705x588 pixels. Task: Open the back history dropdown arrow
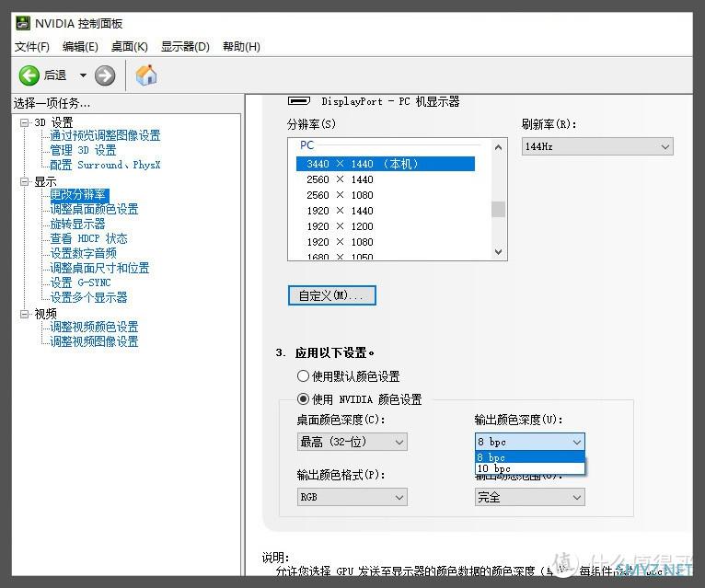[x=83, y=75]
